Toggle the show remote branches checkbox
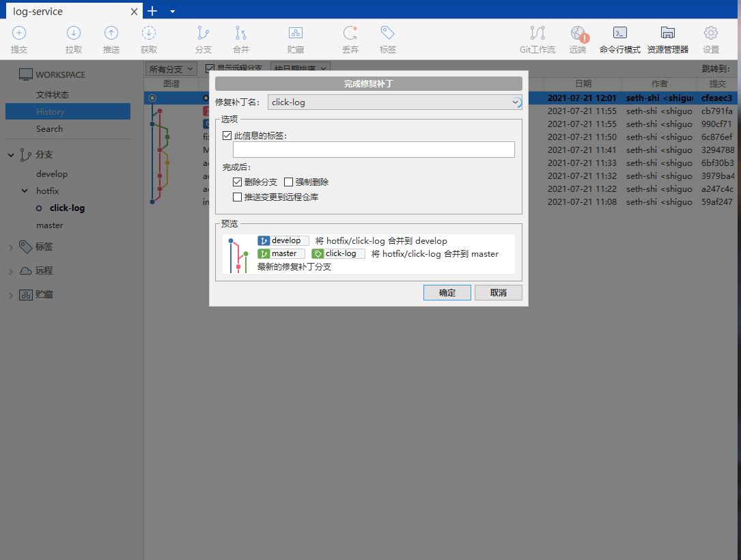 click(210, 69)
